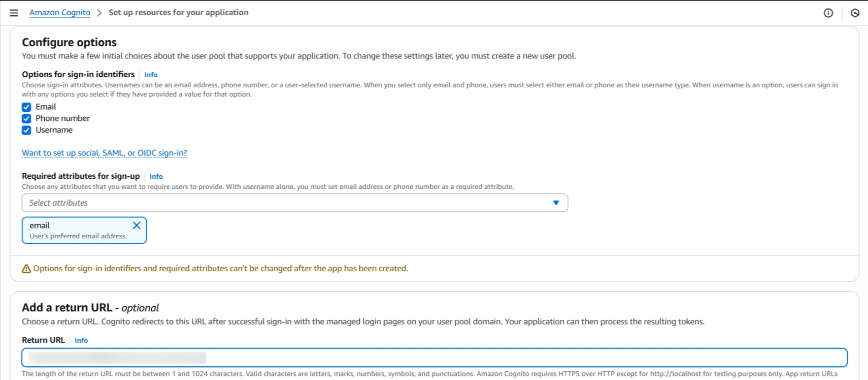
Task: Uncheck the Phone number sign-in identifier
Action: click(26, 119)
